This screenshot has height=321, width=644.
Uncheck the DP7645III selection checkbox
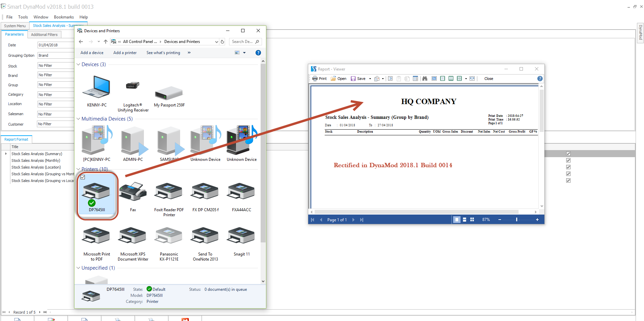click(83, 177)
